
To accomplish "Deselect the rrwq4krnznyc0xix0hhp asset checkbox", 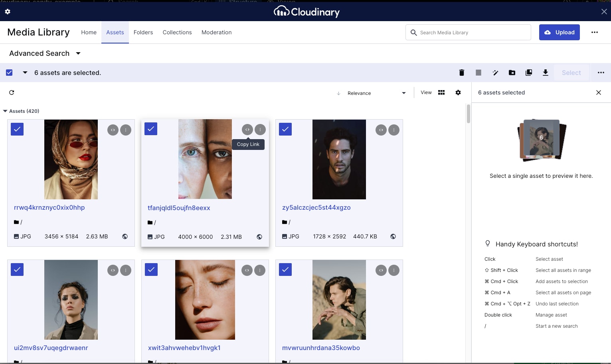I will 17,129.
